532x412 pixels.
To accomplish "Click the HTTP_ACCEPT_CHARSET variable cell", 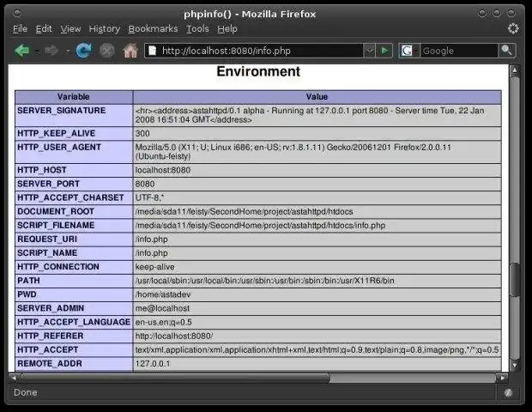I will 74,197.
